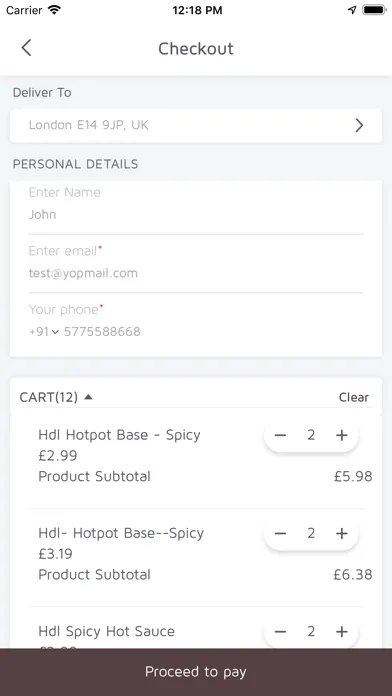Tap minus for Hdl- Hotpot Base--Spicy
This screenshot has height=696, width=392.
[x=280, y=534]
